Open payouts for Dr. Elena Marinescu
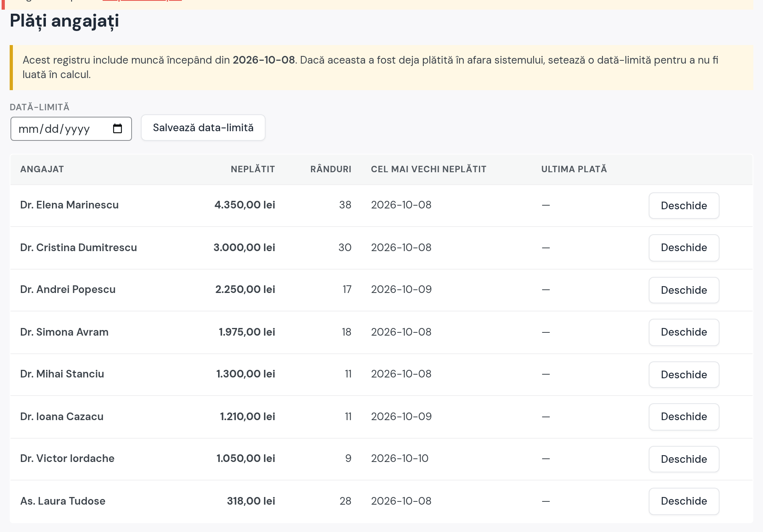The width and height of the screenshot is (763, 532). [x=684, y=206]
